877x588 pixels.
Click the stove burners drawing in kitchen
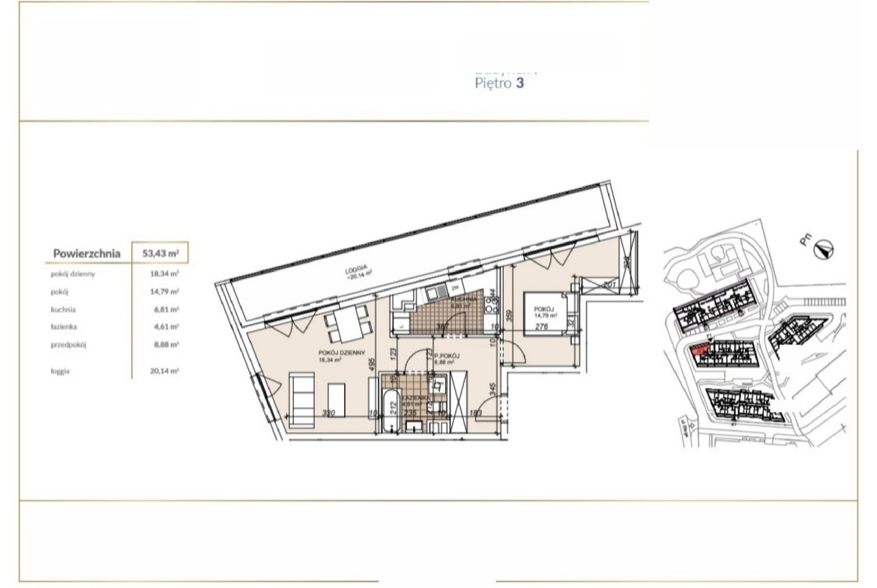click(x=492, y=305)
